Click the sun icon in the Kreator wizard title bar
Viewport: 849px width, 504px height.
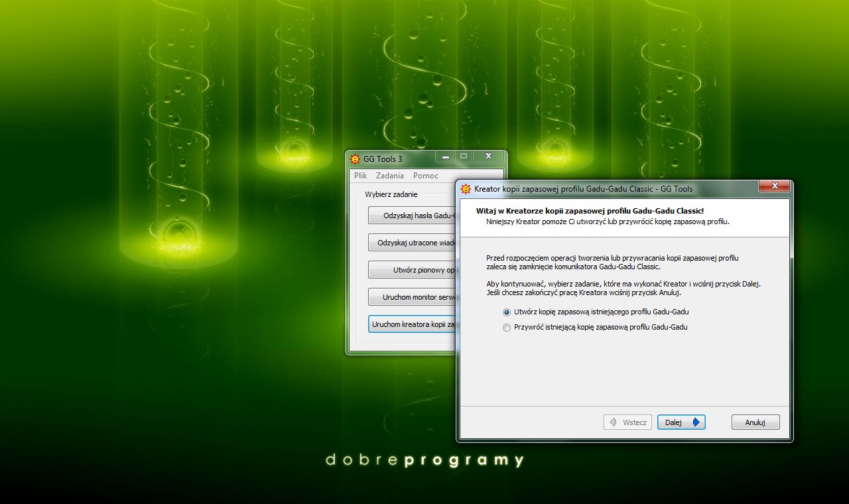point(466,188)
